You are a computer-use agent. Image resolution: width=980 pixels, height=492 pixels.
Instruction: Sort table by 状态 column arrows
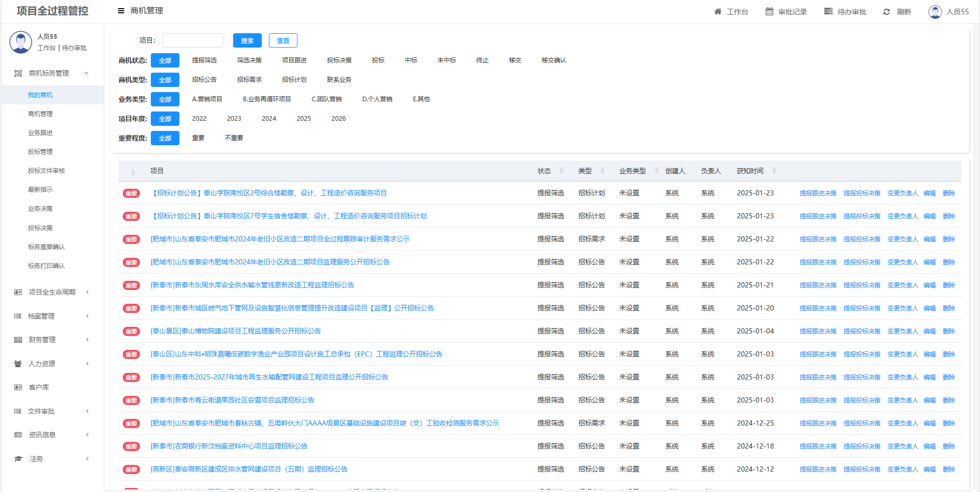tap(561, 171)
